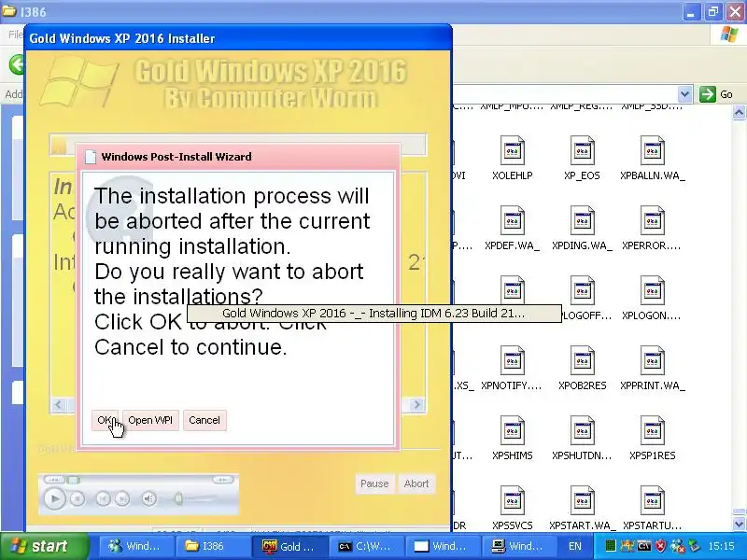Viewport: 747px width, 560px height.
Task: Click rewind button on media seek bar
Action: point(54,480)
